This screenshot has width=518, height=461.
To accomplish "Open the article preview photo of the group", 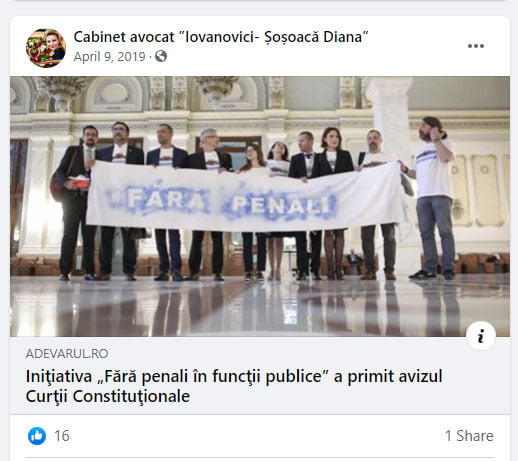I will point(260,206).
